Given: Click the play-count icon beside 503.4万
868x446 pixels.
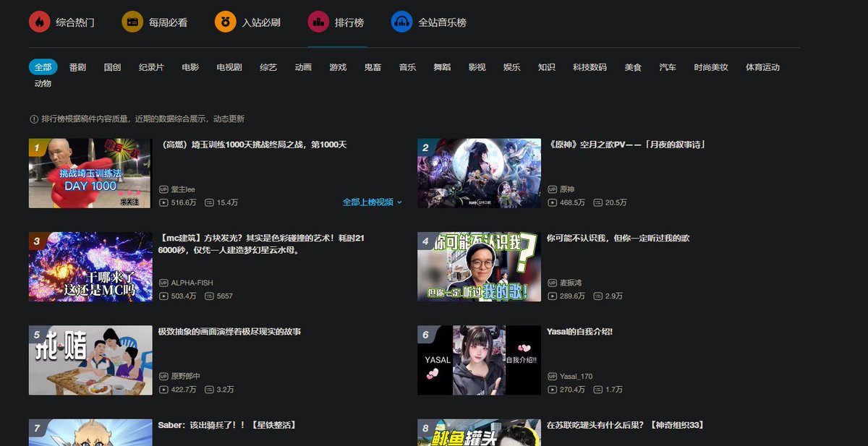Looking at the screenshot, I should click(163, 296).
